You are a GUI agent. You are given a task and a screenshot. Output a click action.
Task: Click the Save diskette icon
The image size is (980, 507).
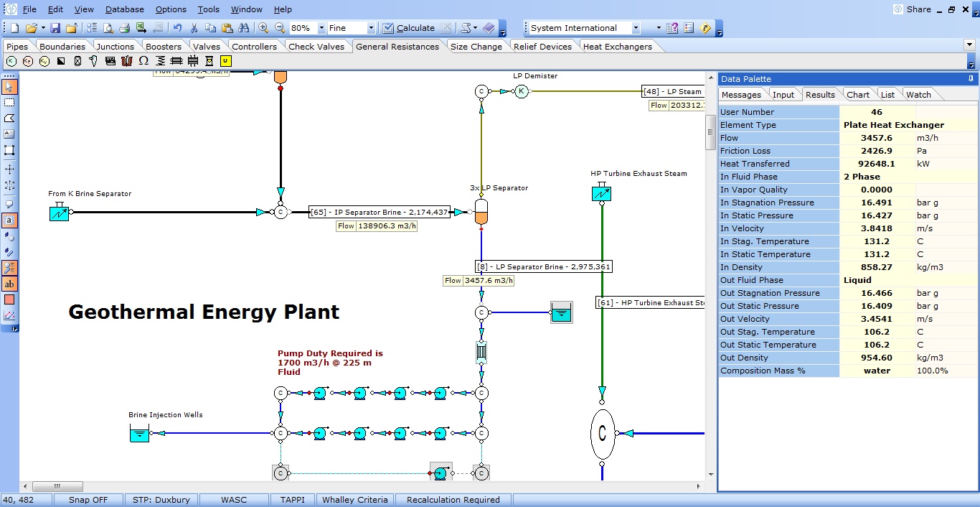[55, 28]
